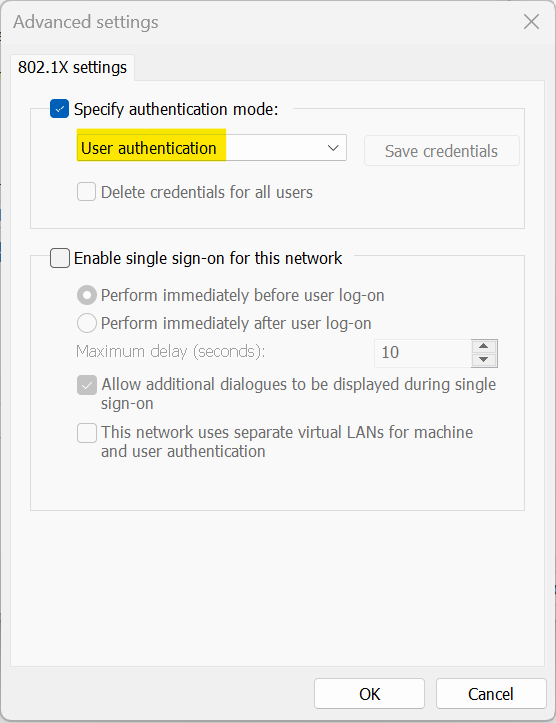Check Delete credentials for all users
Image resolution: width=556 pixels, height=723 pixels.
point(87,192)
